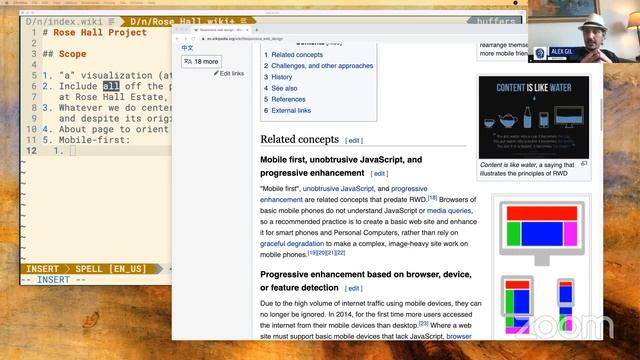
Task: Edit the Related concepts section
Action: tap(354, 140)
